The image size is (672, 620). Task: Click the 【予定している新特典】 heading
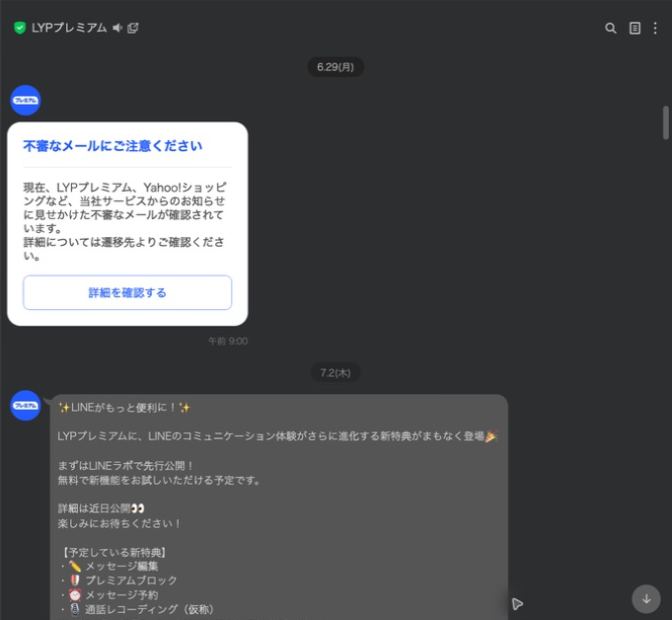point(113,552)
